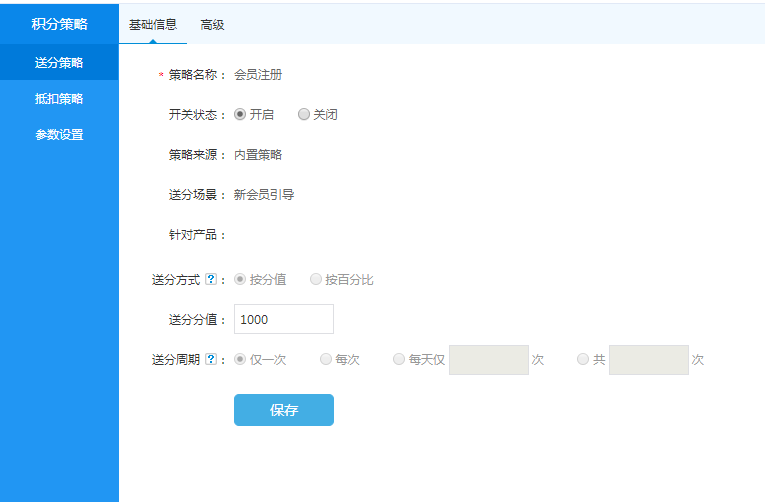This screenshot has width=765, height=502.
Task: Go to 抵扣策略 in the sidebar
Action: (59, 99)
